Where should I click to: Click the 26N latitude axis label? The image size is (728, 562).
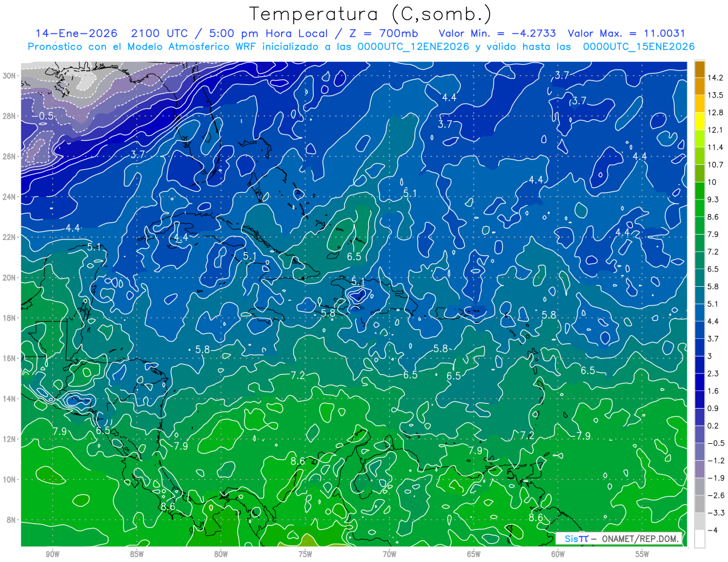click(x=10, y=156)
